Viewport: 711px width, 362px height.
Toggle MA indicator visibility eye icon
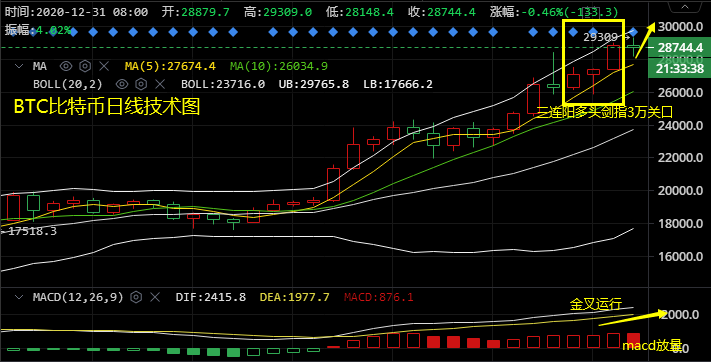coord(66,66)
